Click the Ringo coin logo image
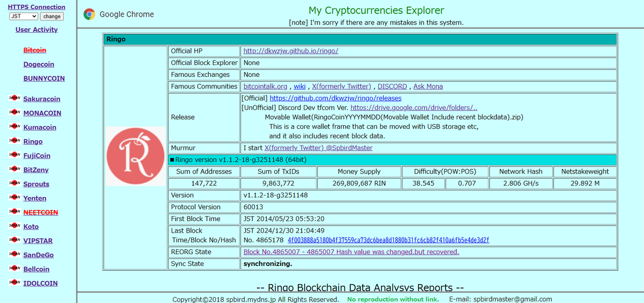This screenshot has height=303, width=644. tap(136, 156)
